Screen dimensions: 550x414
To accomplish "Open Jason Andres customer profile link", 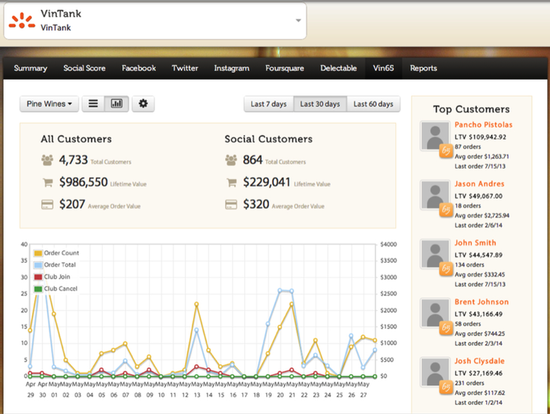I will click(479, 184).
